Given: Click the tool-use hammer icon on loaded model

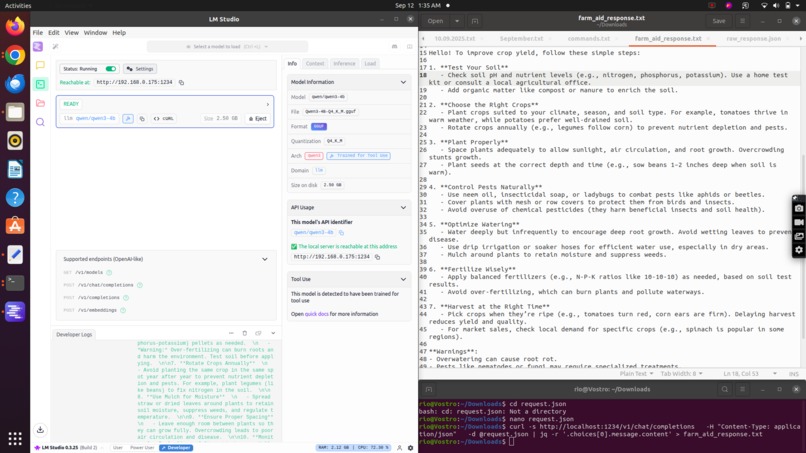Looking at the screenshot, I should point(128,118).
